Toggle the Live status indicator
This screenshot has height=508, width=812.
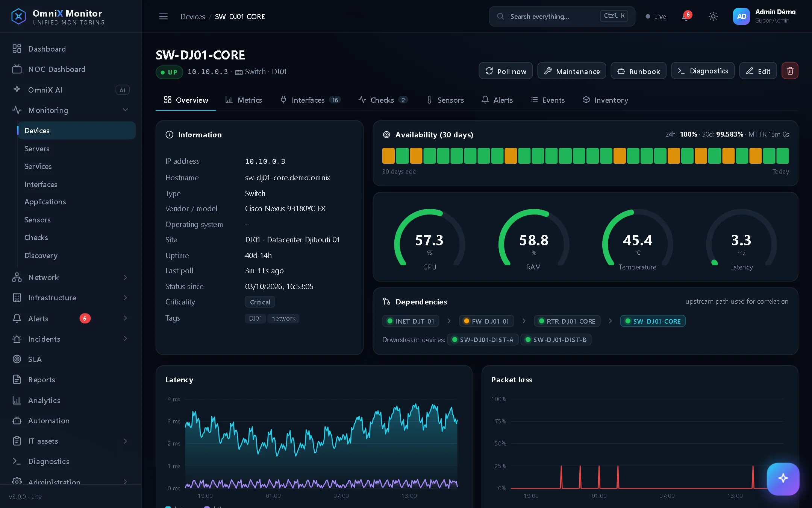pos(656,16)
